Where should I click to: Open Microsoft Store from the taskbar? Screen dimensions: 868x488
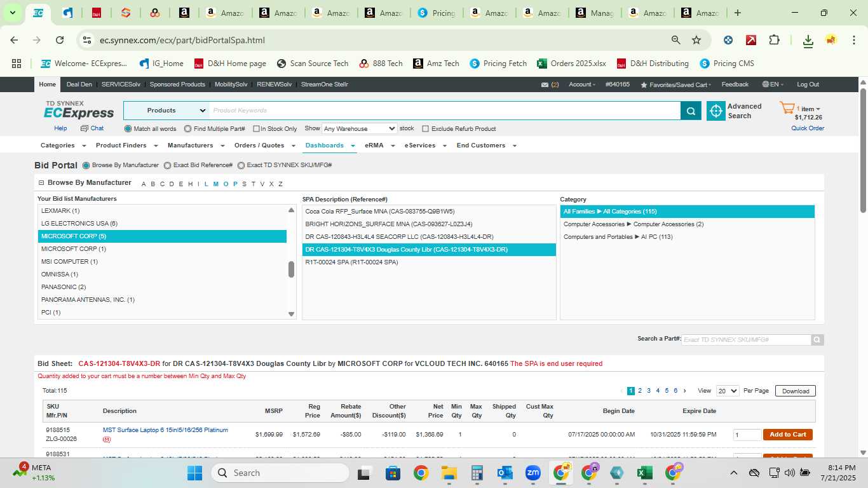point(393,473)
